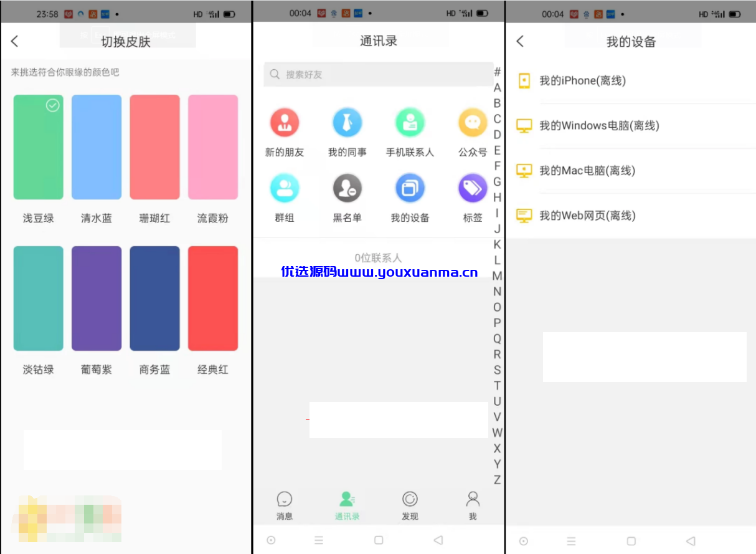Open 我的Windows电脑(离线) device row
The height and width of the screenshot is (554, 756).
[630, 126]
